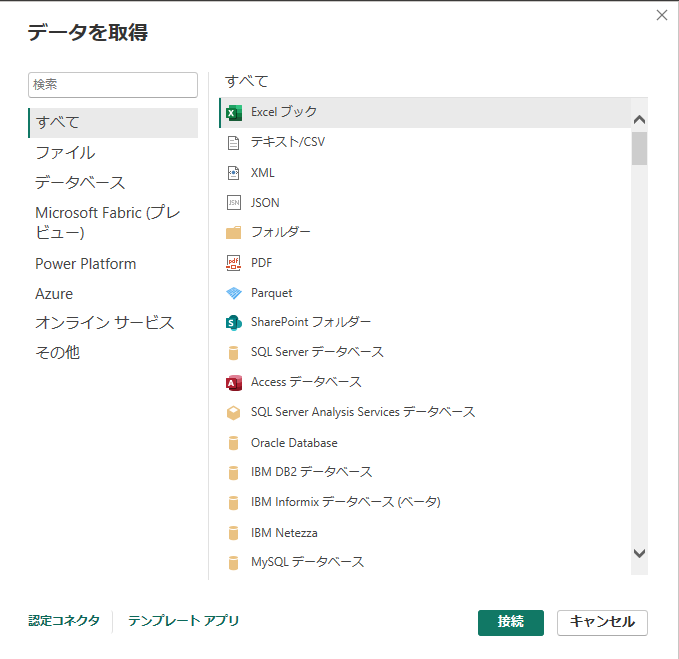
Task: Choose the Oracle Database text label
Action: coord(294,443)
